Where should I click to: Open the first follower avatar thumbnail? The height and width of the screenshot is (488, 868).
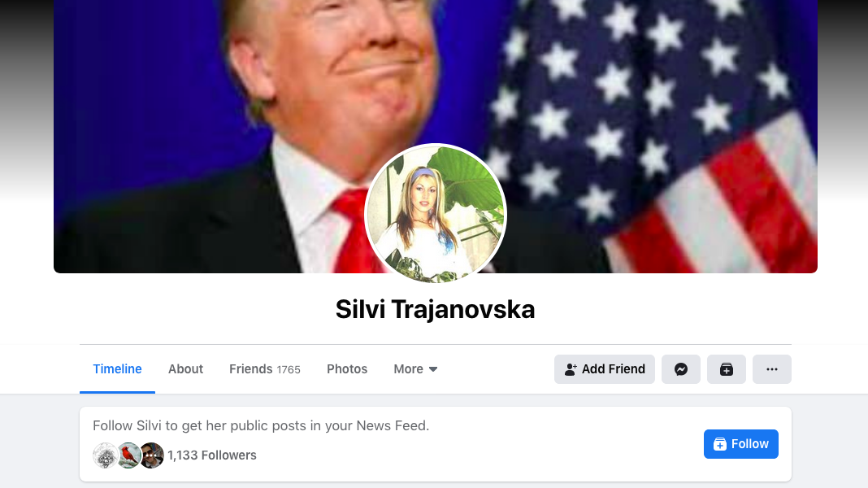click(x=105, y=455)
